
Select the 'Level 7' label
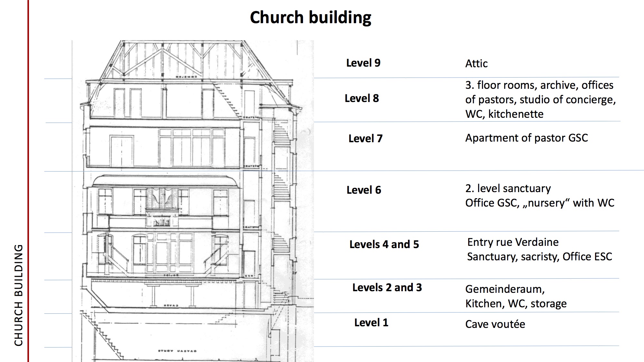365,138
